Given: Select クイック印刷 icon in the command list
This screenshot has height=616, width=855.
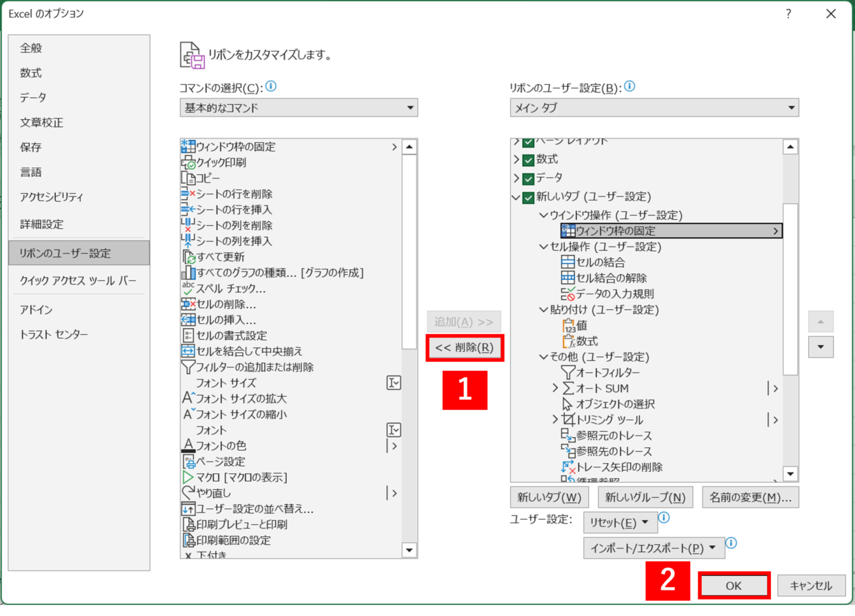Looking at the screenshot, I should pos(188,163).
